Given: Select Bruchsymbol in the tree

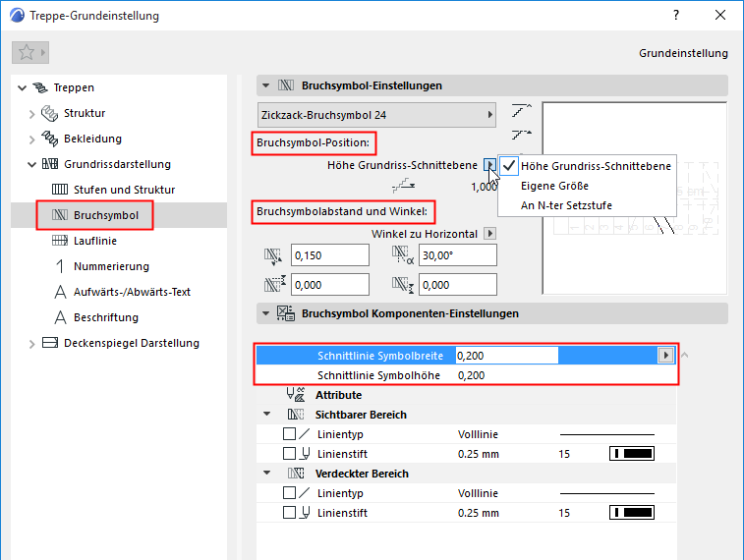Looking at the screenshot, I should [x=106, y=215].
